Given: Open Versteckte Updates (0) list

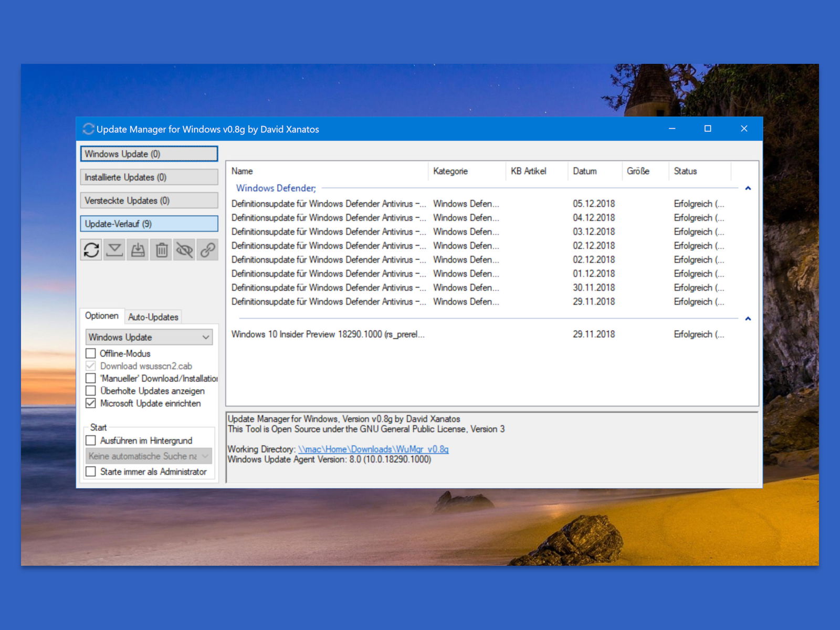Looking at the screenshot, I should [x=149, y=201].
